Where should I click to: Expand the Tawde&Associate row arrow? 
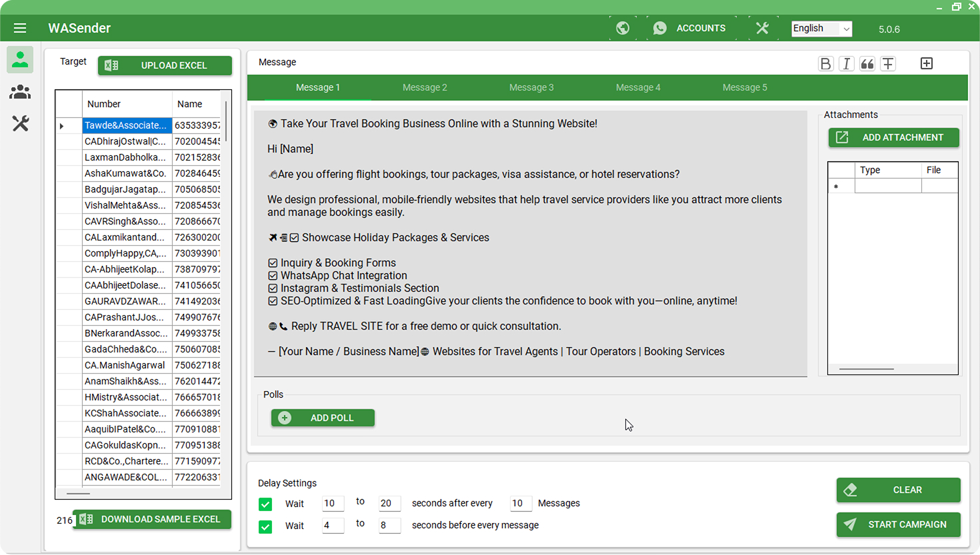pos(62,125)
